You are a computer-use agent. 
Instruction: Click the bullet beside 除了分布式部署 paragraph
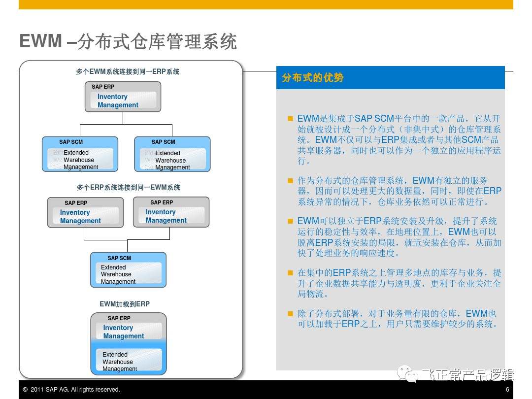[290, 313]
